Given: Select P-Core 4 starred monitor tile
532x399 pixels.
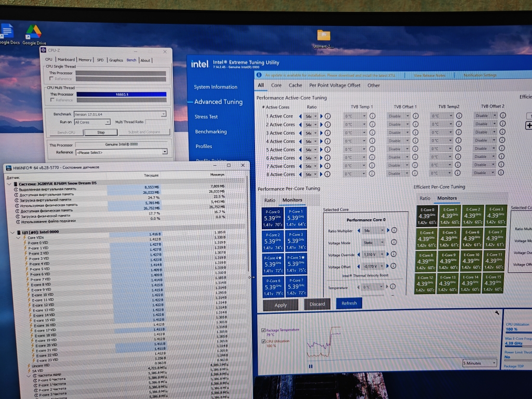Looking at the screenshot, I should click(x=273, y=264).
